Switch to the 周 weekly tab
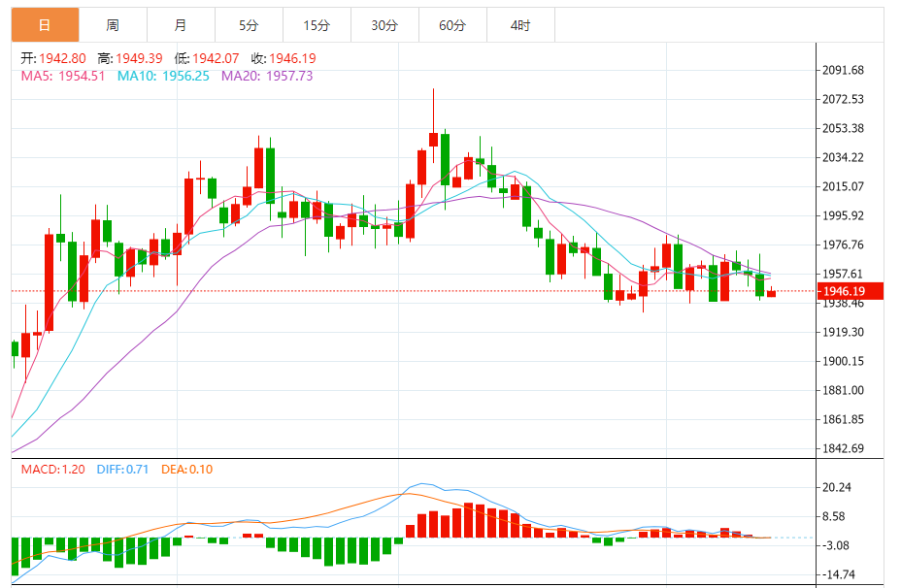Screen dimensions: 901x588 click(x=113, y=25)
